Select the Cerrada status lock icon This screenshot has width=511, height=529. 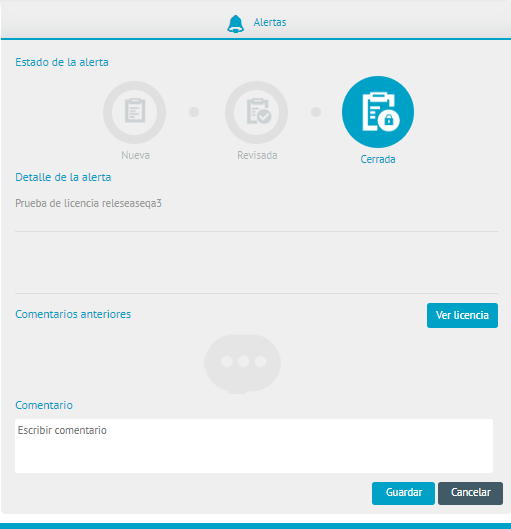tap(378, 112)
